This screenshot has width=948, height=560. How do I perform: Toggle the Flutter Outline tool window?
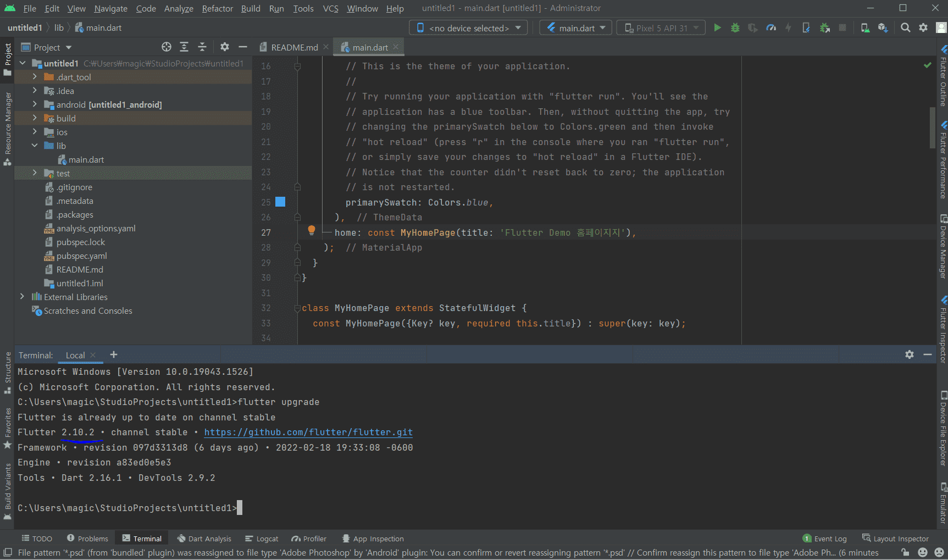pos(943,77)
